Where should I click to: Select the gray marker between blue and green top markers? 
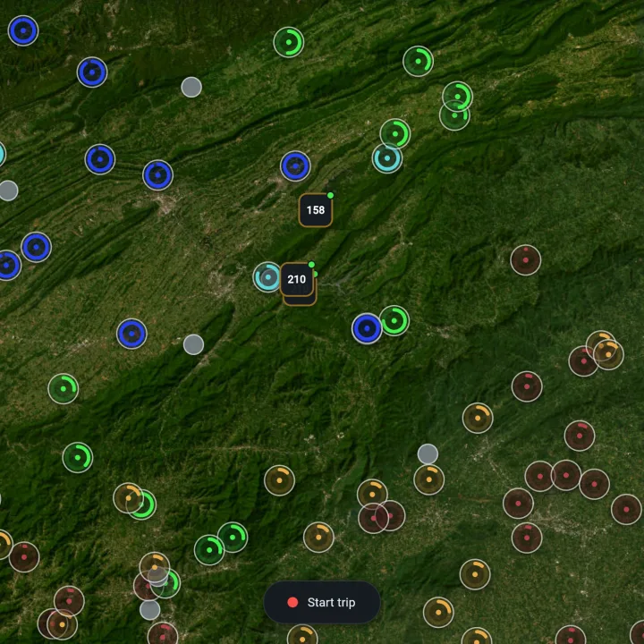coord(191,87)
